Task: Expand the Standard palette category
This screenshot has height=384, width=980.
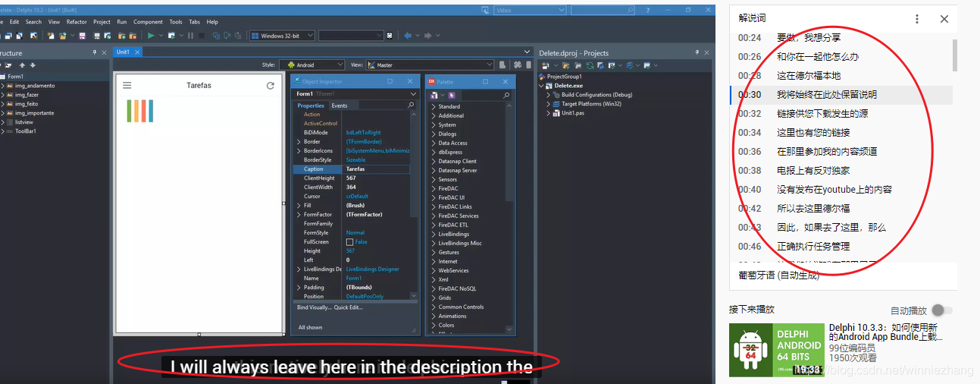Action: [x=434, y=107]
